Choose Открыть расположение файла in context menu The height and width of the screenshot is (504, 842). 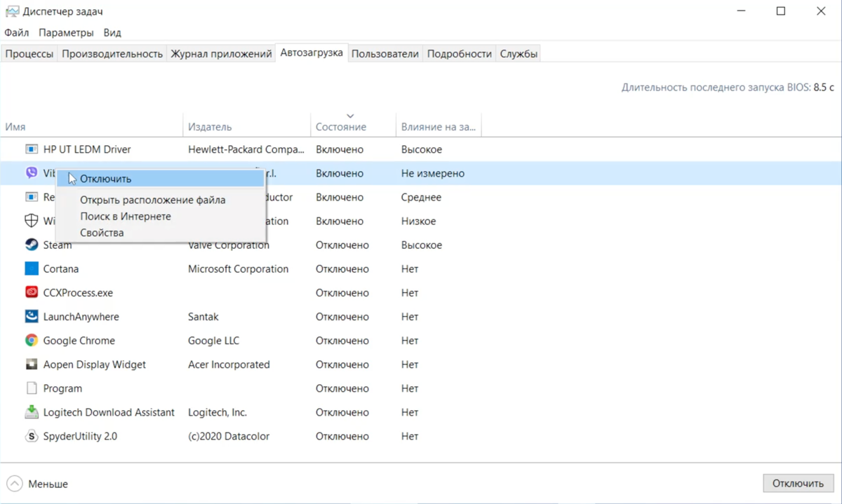(160, 200)
